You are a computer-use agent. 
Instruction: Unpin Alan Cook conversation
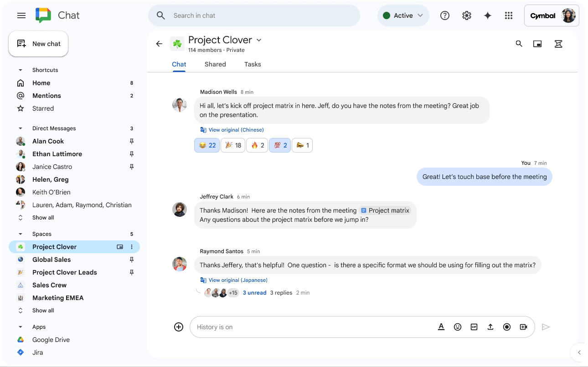[131, 141]
